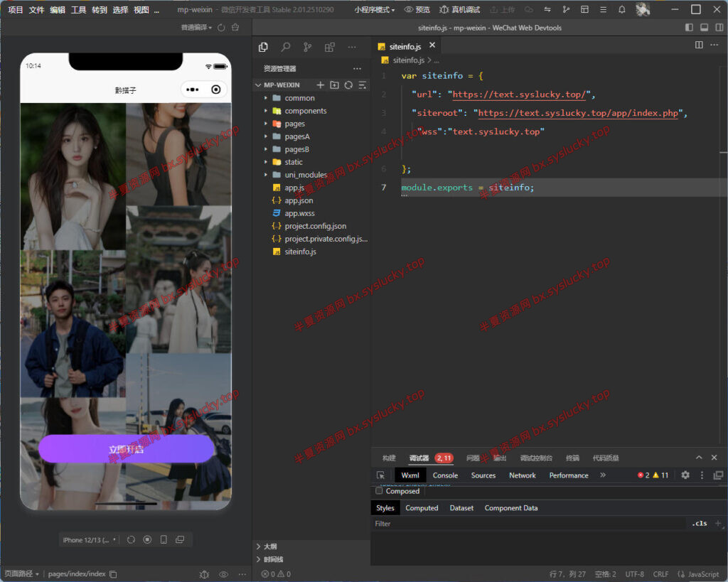This screenshot has width=728, height=582.
Task: Open the 文件 menu
Action: coord(36,9)
